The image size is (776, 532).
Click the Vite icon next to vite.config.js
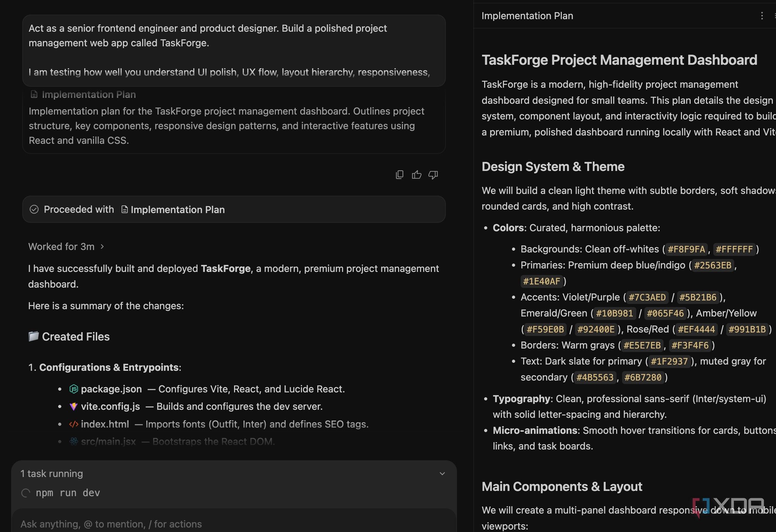(73, 406)
